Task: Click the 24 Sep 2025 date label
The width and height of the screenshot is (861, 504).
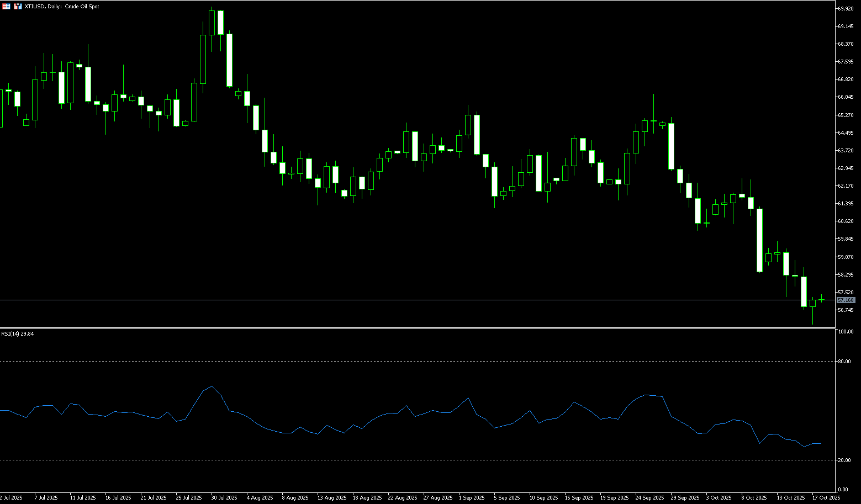Action: tap(649, 498)
